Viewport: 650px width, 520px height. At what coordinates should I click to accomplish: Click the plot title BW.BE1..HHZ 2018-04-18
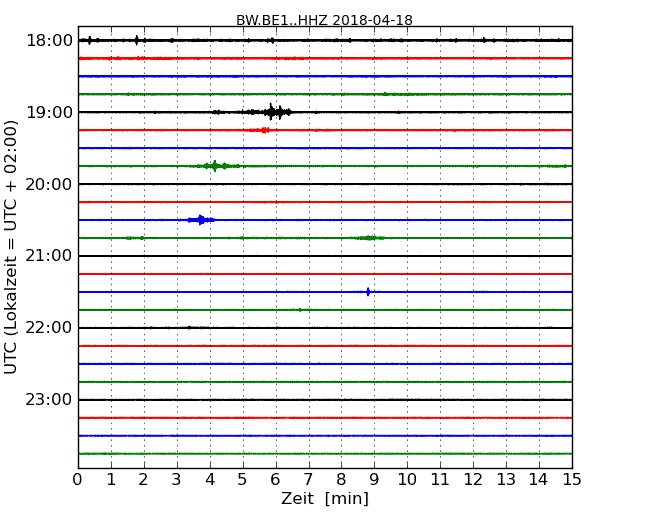click(x=324, y=20)
